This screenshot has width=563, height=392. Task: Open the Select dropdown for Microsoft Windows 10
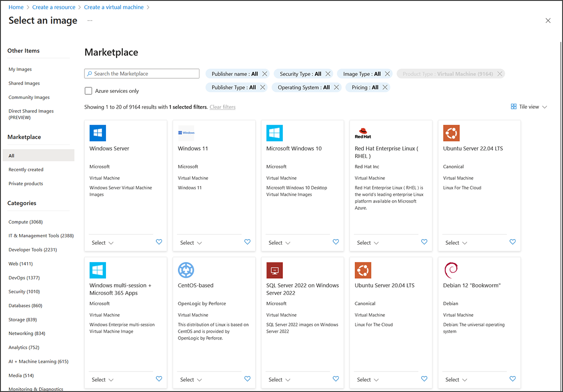coord(280,243)
